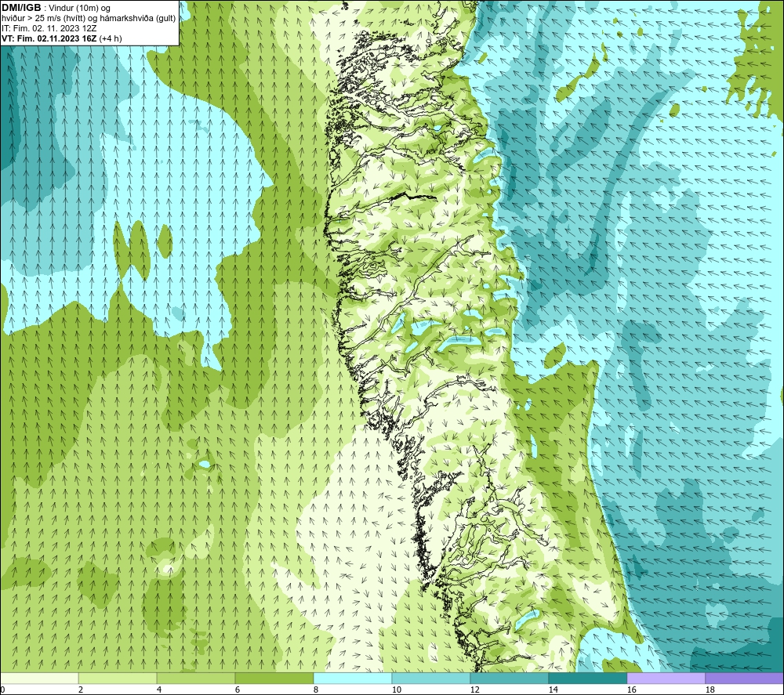The width and height of the screenshot is (784, 695).
Task: Click the scale label '10'
Action: tap(396, 690)
